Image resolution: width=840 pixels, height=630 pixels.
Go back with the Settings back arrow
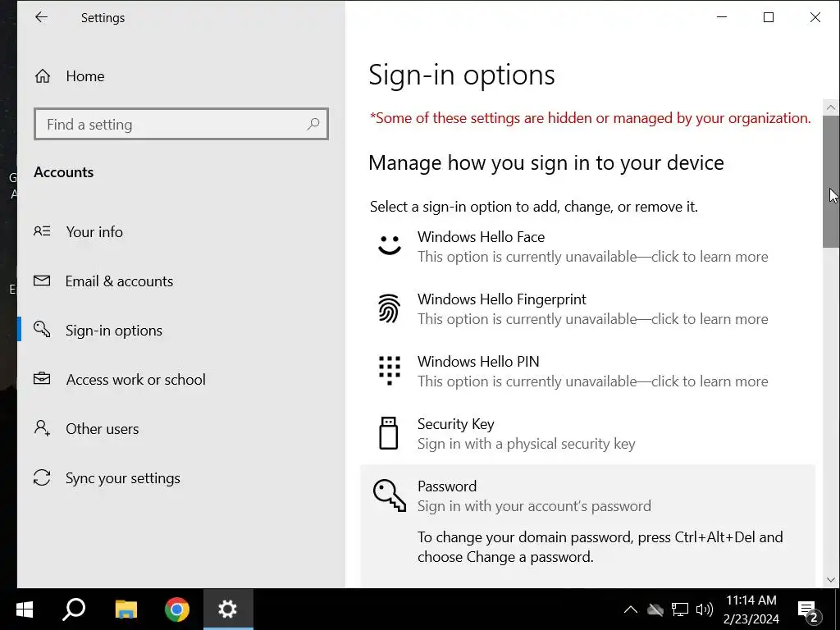[x=41, y=17]
